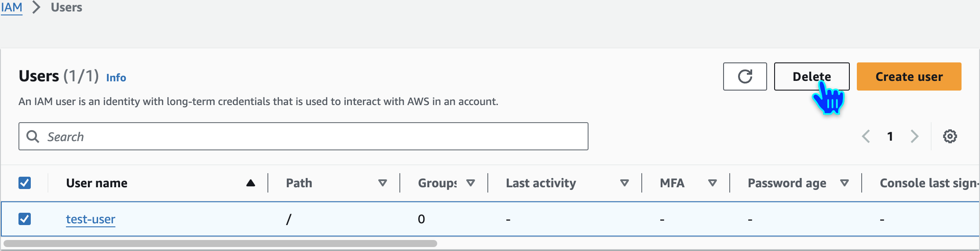Click the horizontal table scrollbar
The height and width of the screenshot is (251, 980).
pos(220,244)
